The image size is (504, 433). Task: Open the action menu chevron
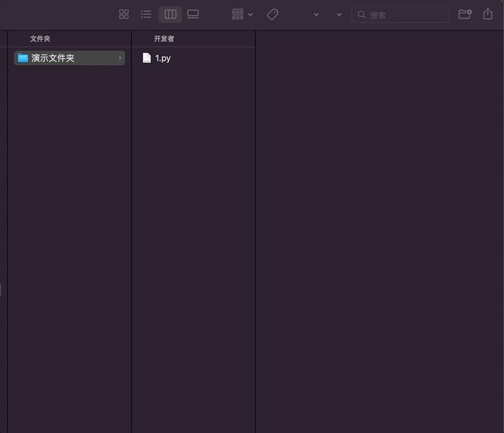click(x=316, y=15)
